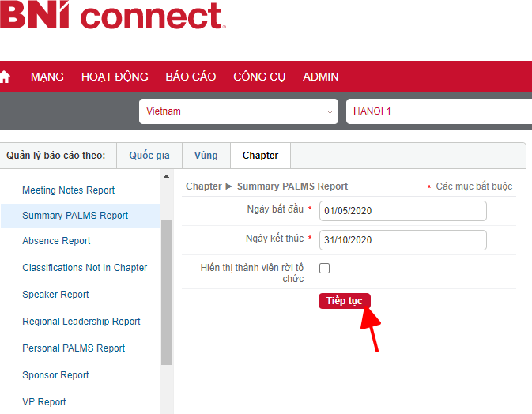This screenshot has height=414, width=532.
Task: Click the sidebar scroll up arrow
Action: pos(166,176)
